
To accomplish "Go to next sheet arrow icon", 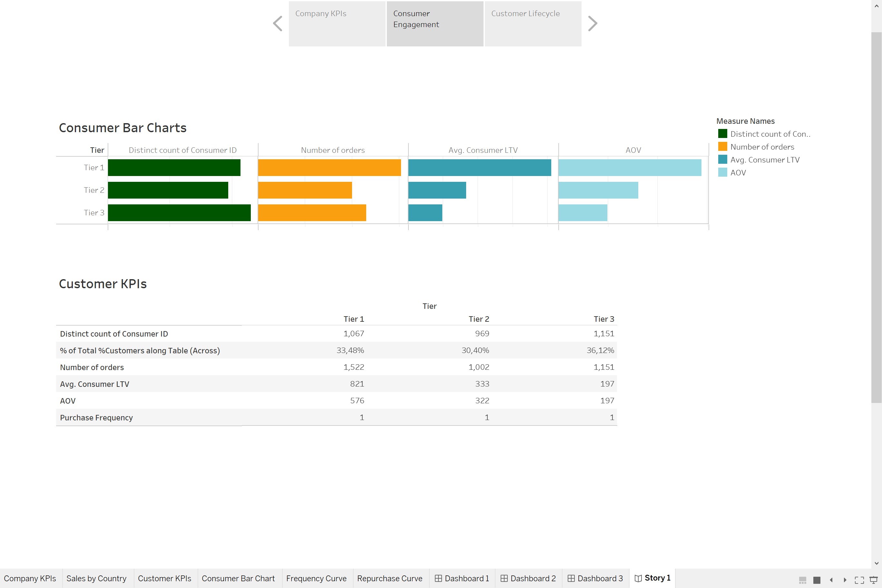I will pyautogui.click(x=845, y=580).
